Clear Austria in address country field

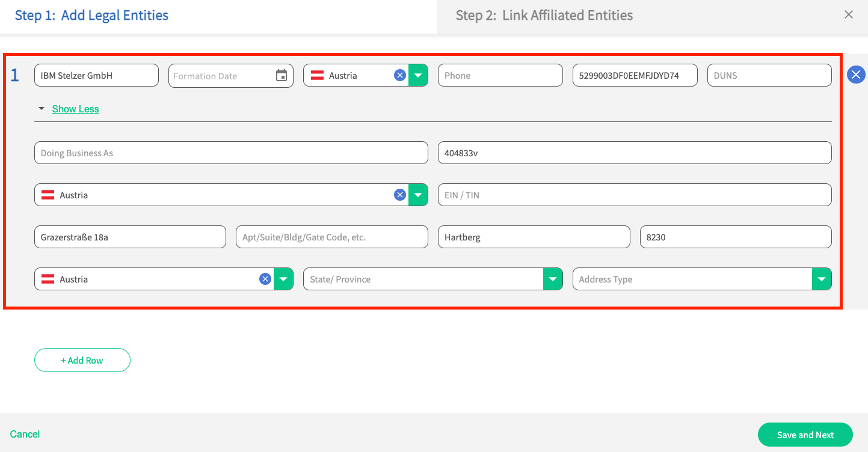click(265, 279)
